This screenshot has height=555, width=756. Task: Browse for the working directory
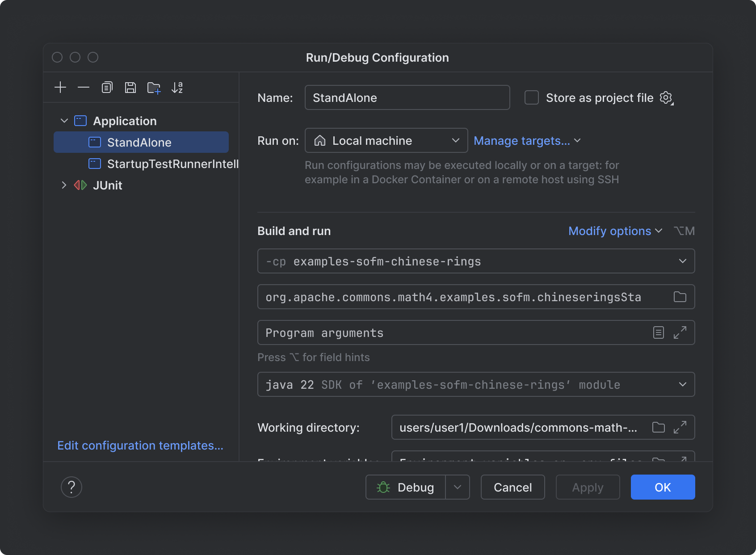pyautogui.click(x=658, y=427)
